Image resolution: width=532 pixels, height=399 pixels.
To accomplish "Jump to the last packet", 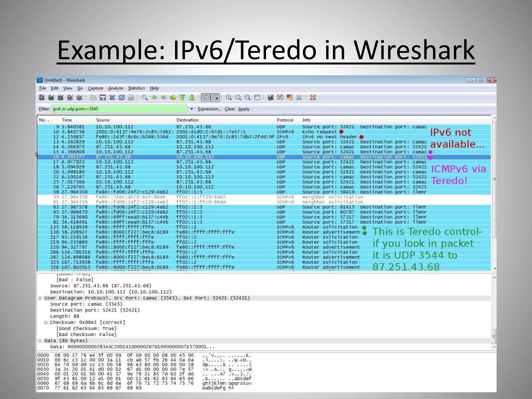I will point(192,98).
